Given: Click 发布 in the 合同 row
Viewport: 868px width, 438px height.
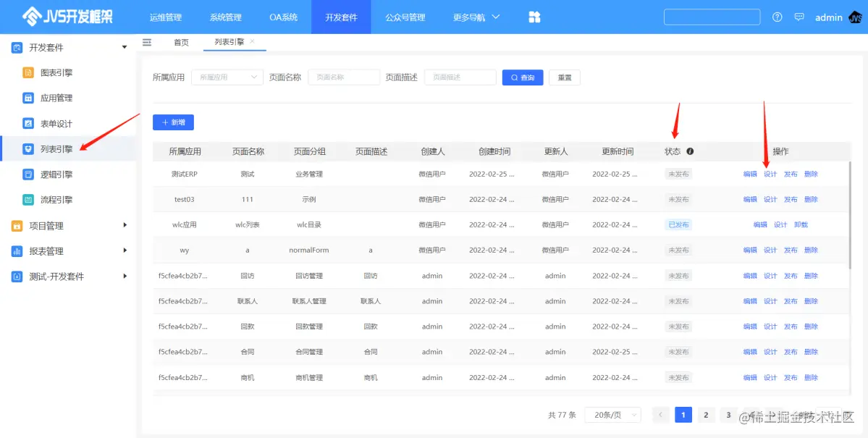Looking at the screenshot, I should click(x=791, y=352).
